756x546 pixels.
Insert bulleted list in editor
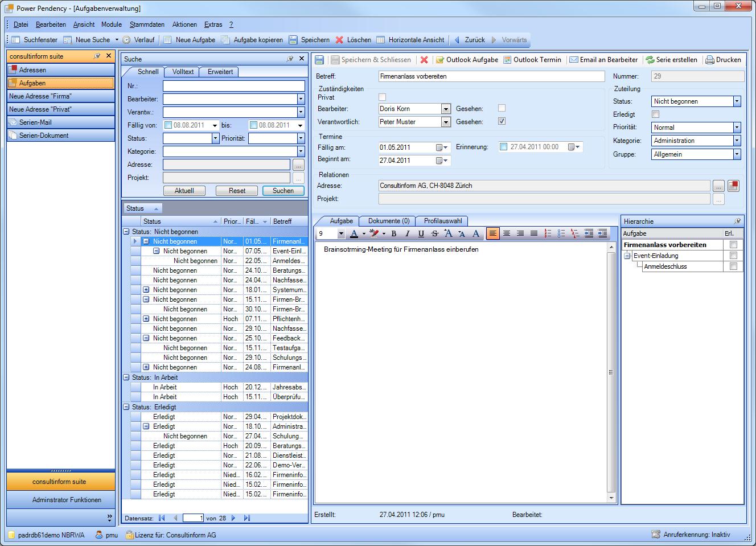pos(561,233)
